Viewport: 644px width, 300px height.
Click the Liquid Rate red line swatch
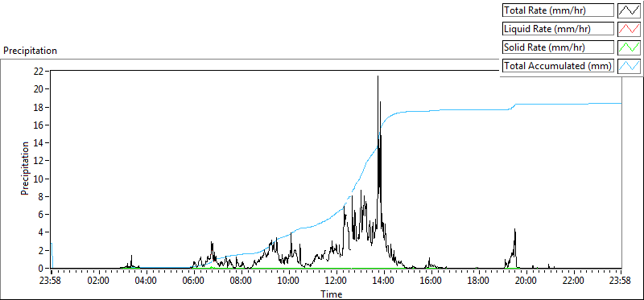(x=629, y=29)
